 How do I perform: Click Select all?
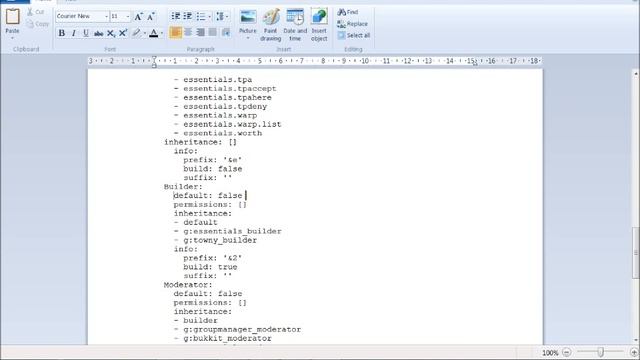click(x=354, y=36)
